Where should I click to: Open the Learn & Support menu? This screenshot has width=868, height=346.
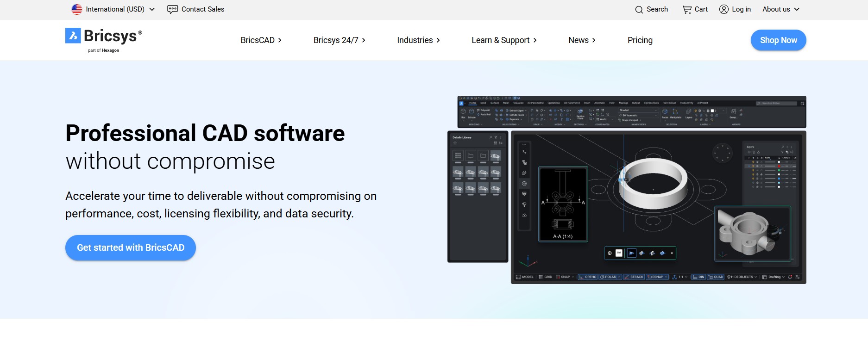click(504, 40)
